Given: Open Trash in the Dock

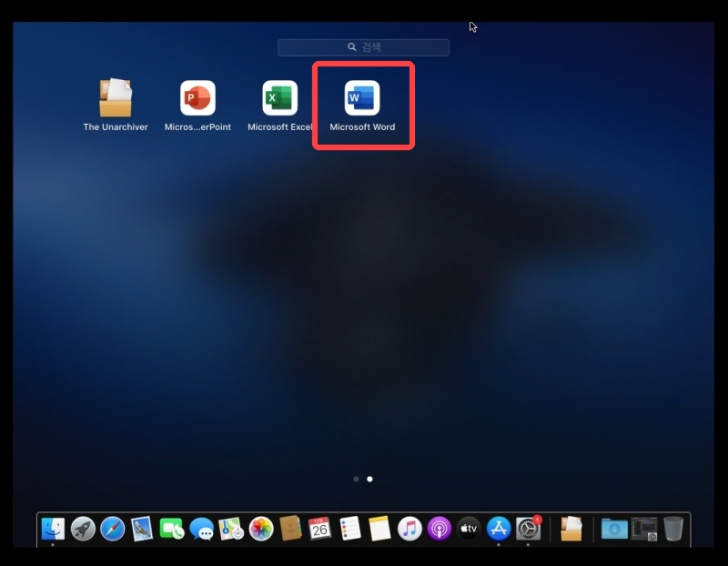Looking at the screenshot, I should pyautogui.click(x=673, y=529).
